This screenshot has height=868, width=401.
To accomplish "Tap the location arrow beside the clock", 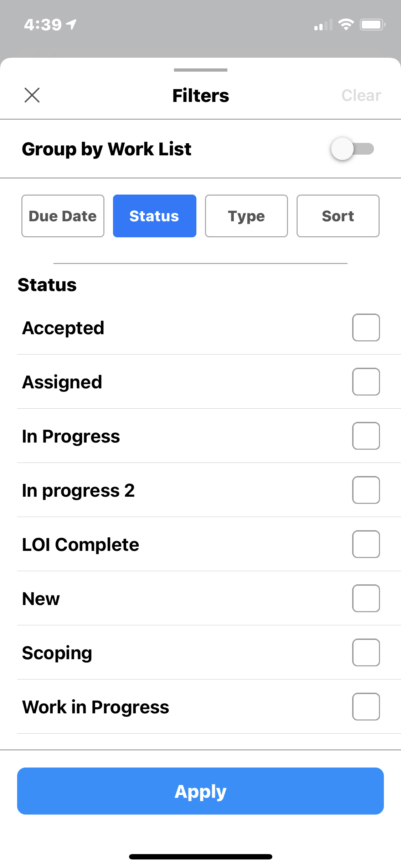I will tap(71, 25).
